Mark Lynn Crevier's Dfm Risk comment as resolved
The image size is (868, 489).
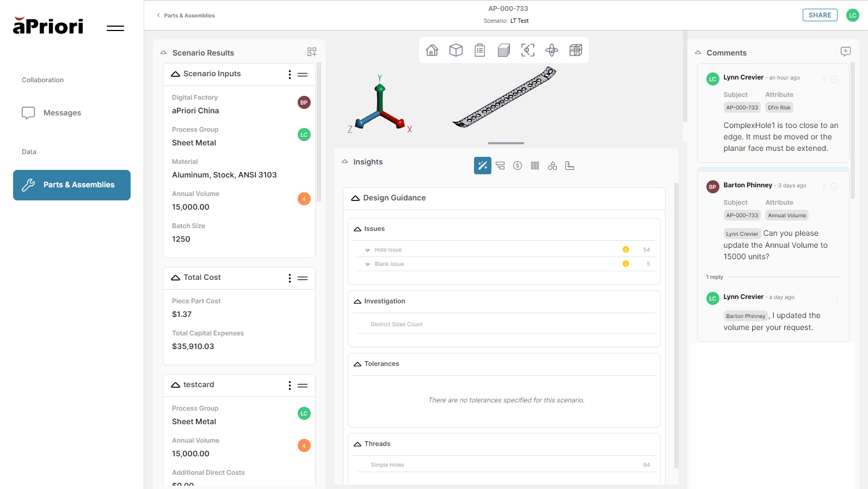(834, 79)
